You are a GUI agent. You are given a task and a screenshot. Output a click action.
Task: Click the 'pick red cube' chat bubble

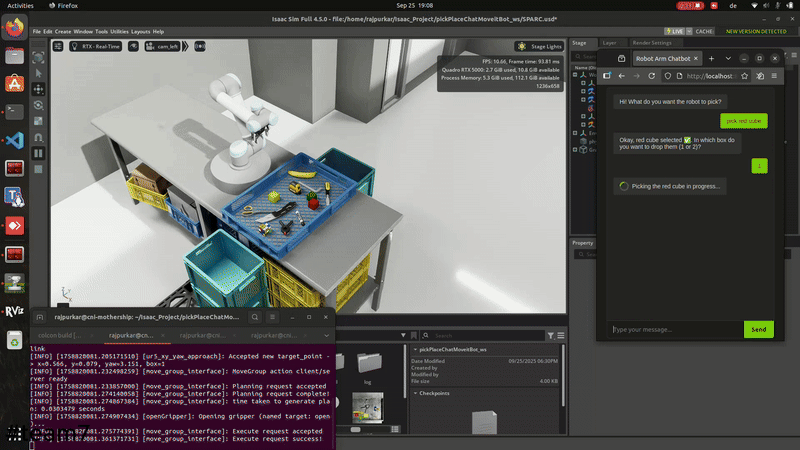(744, 121)
